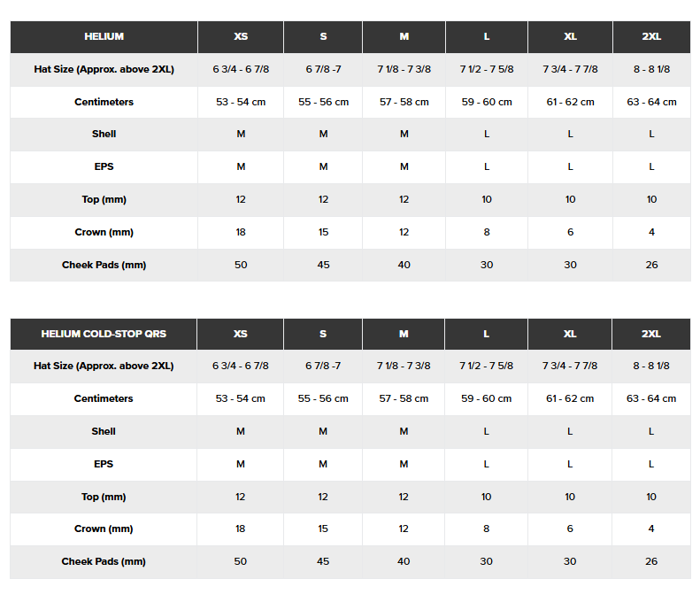Click the 2XL header in the HELIUM table

coord(651,36)
